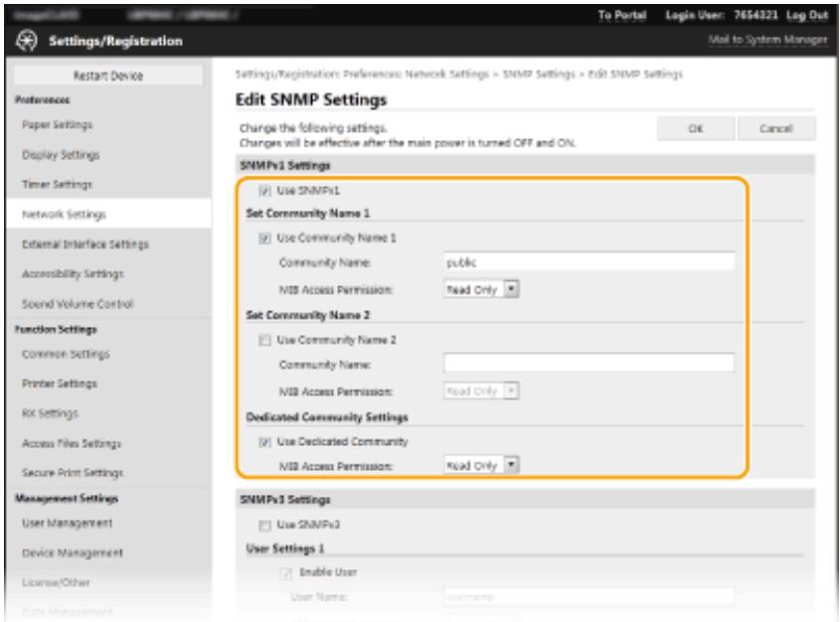Click the Dedicated Community Settings heading
Image resolution: width=840 pixels, height=622 pixels.
click(327, 417)
